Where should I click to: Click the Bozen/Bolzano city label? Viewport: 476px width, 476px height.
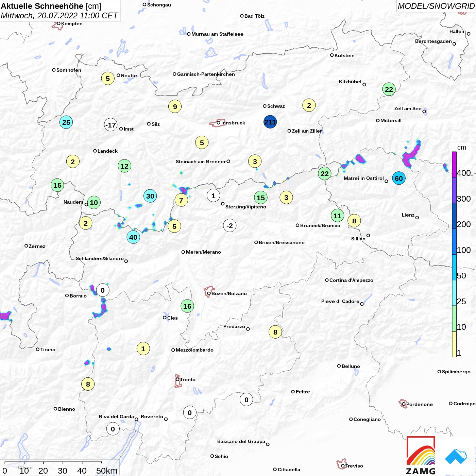229,293
